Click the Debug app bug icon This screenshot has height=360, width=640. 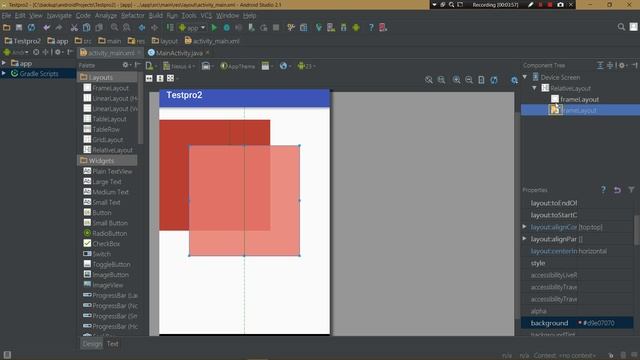click(x=227, y=27)
